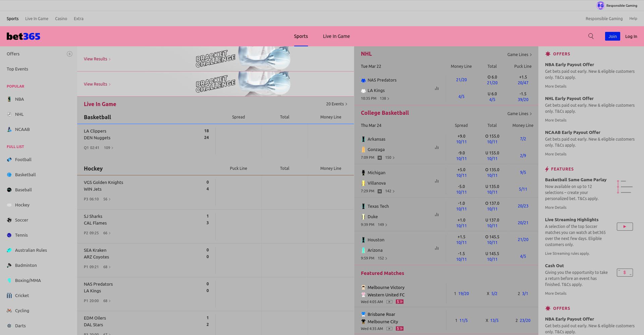Screen dimensions: 644x335
Task: Select Arkansas money line 7/2
Action: point(523,139)
